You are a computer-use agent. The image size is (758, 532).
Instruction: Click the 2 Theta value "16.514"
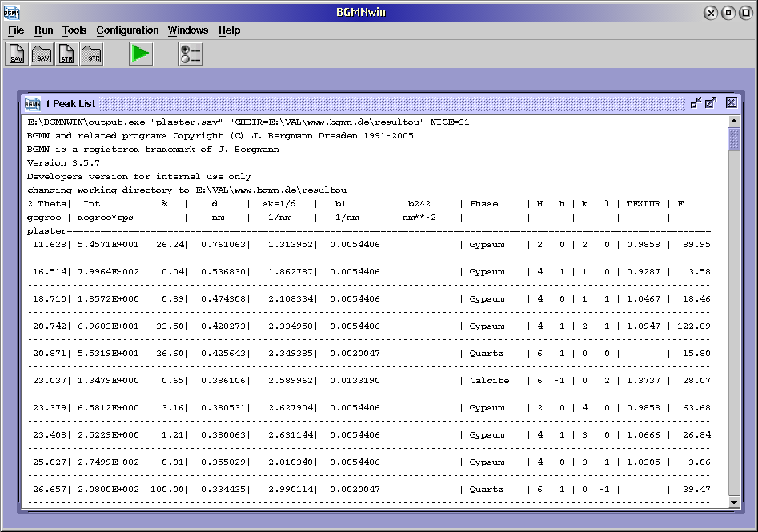(x=50, y=271)
